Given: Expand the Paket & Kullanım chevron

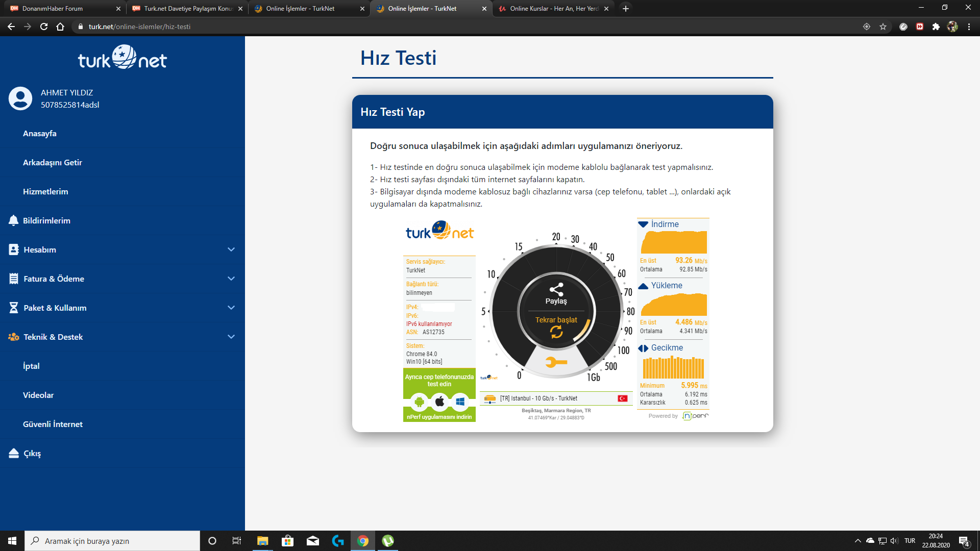Looking at the screenshot, I should pyautogui.click(x=231, y=308).
